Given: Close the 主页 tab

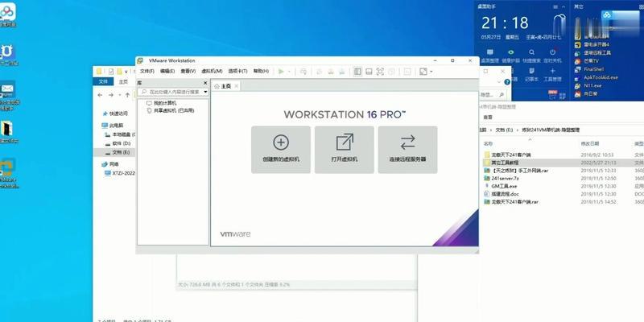Looking at the screenshot, I should 236,86.
